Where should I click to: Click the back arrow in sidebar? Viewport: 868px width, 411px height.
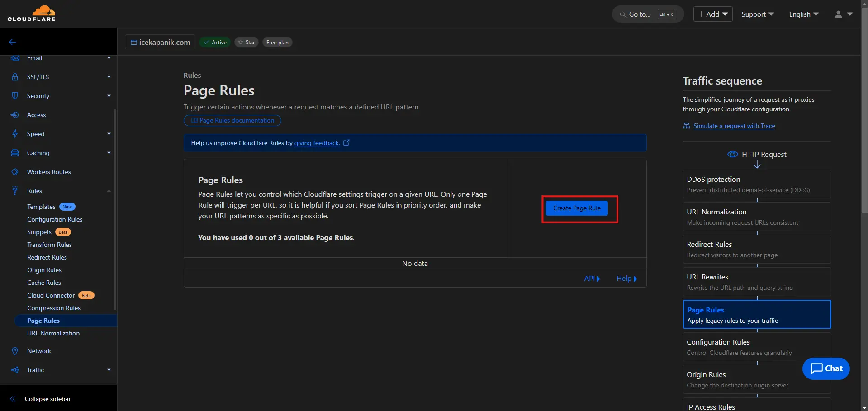pos(13,42)
